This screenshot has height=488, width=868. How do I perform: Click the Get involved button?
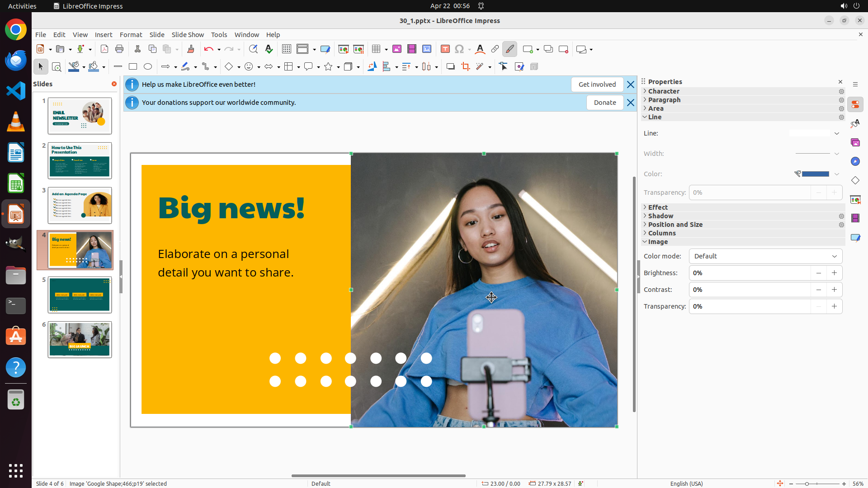click(x=597, y=84)
